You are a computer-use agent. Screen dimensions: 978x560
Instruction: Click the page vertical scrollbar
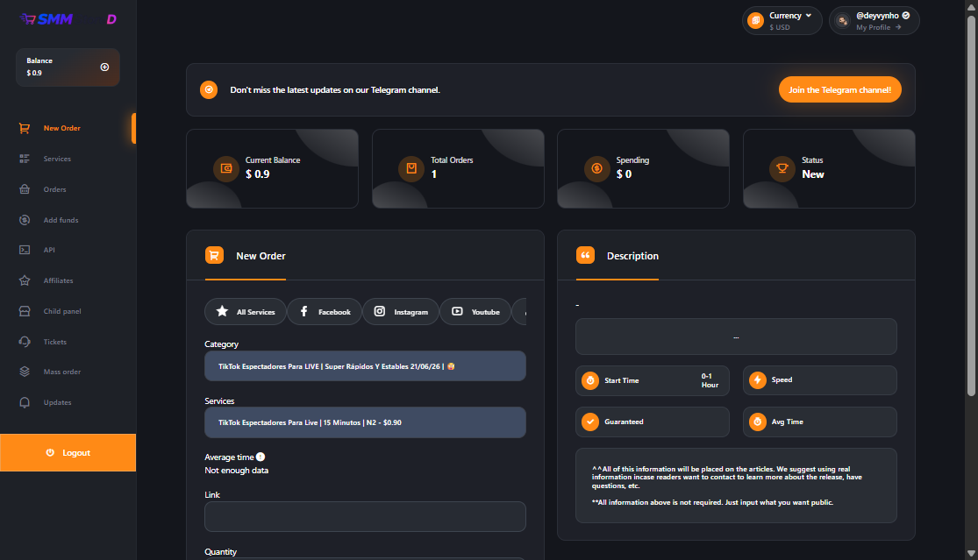(970, 206)
